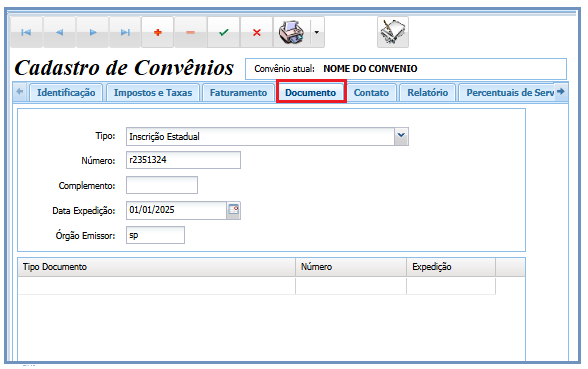Cancel changes with the red X
588x369 pixels.
pyautogui.click(x=256, y=33)
